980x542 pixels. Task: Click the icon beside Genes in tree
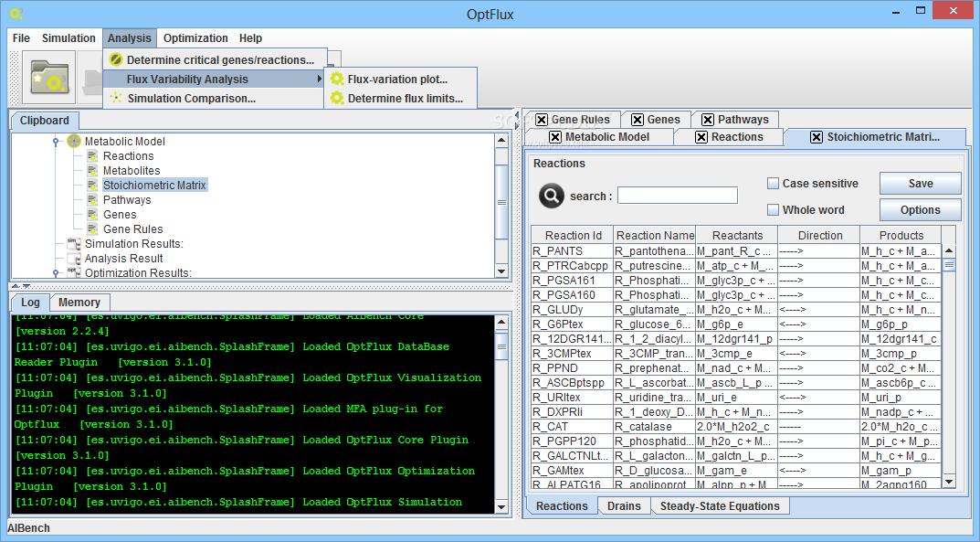tap(92, 215)
